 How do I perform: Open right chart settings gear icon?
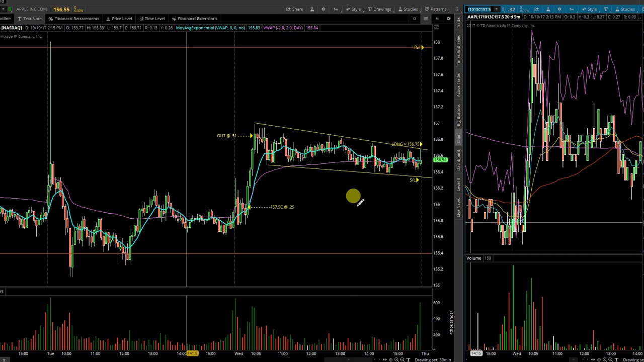click(559, 9)
